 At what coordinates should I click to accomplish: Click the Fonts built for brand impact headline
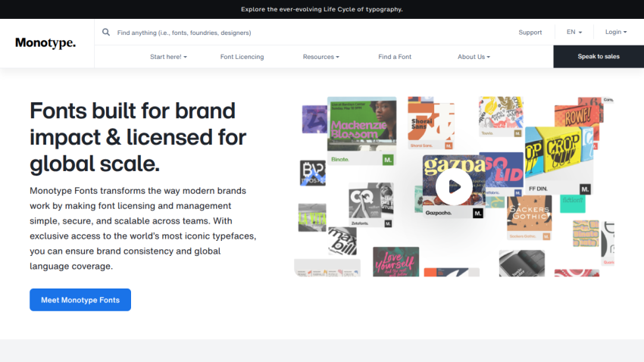138,137
